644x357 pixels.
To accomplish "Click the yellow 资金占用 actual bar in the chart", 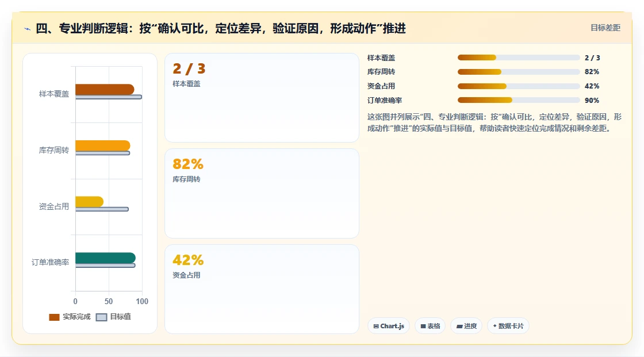I will (x=90, y=202).
